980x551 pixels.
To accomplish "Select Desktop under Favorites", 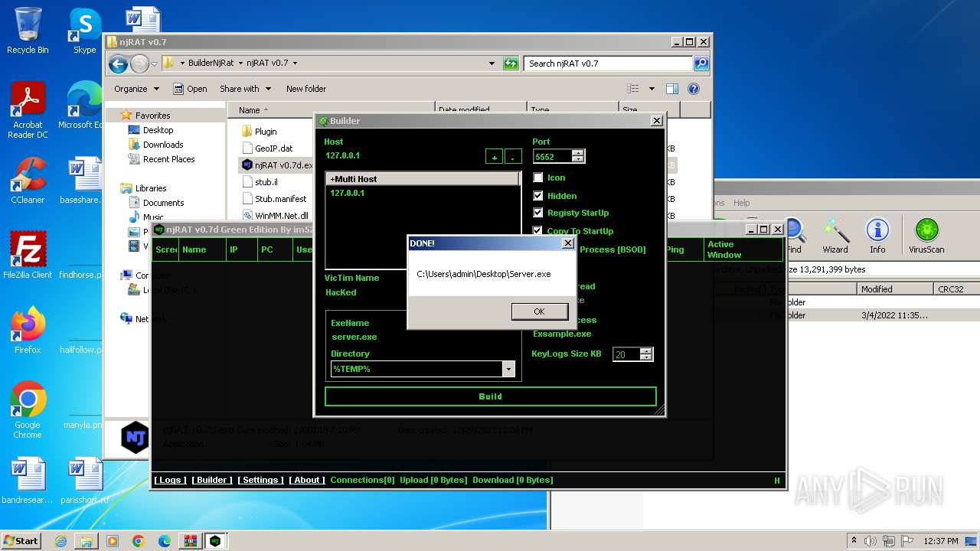I will tap(158, 130).
